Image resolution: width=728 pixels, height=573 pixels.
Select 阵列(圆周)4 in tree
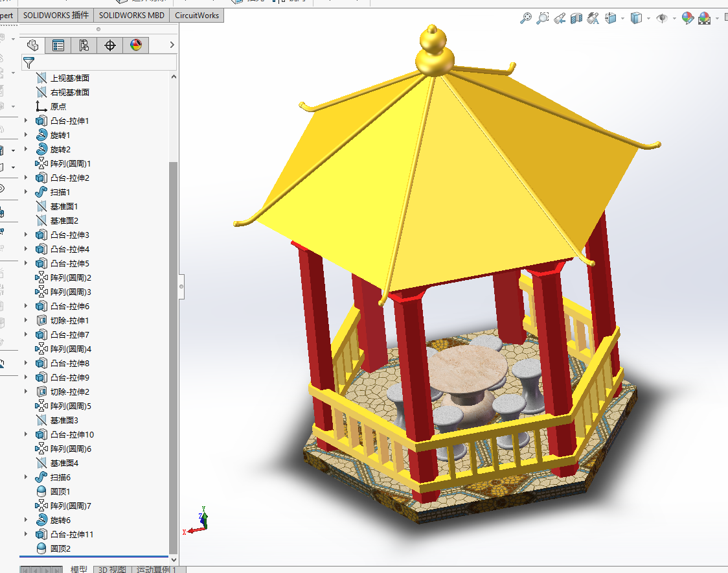click(71, 349)
